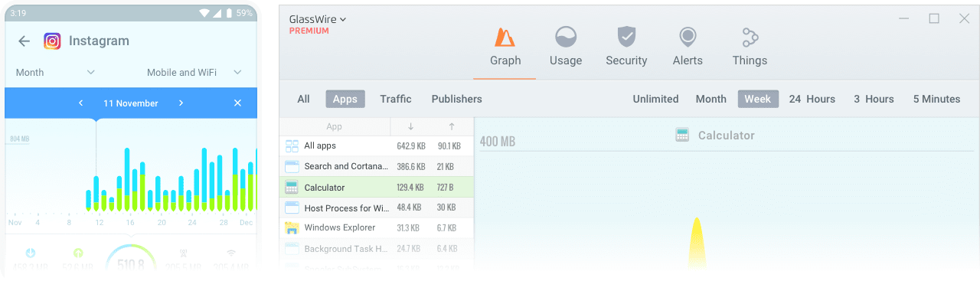Viewport: 980px width, 291px height.
Task: Select the Windows Explorer row
Action: point(377,227)
